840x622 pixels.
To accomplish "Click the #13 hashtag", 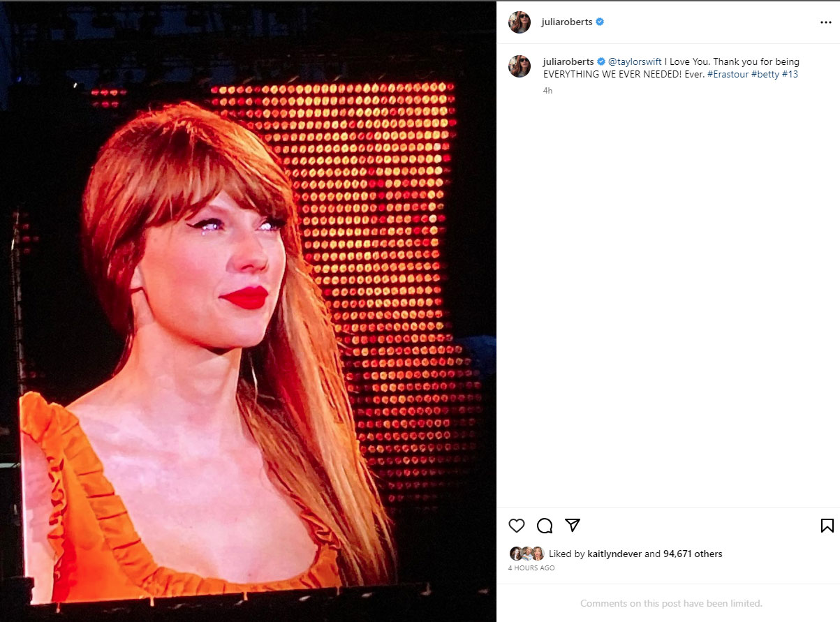I will (789, 74).
